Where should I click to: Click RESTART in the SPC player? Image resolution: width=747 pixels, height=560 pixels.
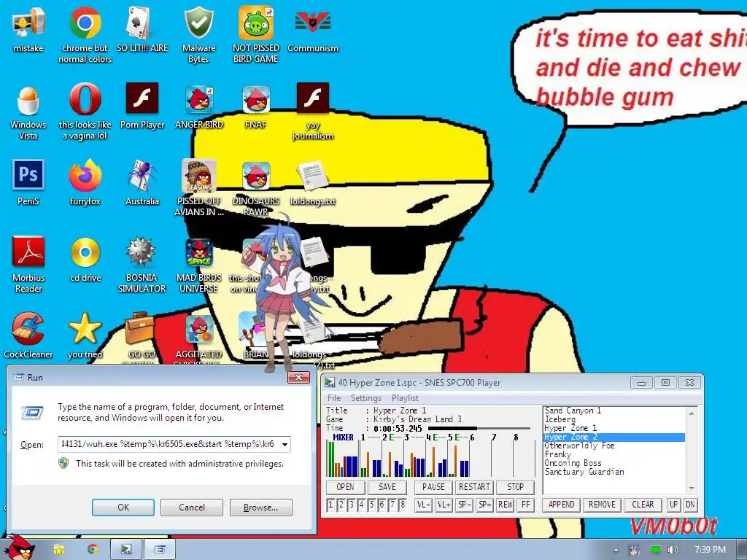pos(474,486)
